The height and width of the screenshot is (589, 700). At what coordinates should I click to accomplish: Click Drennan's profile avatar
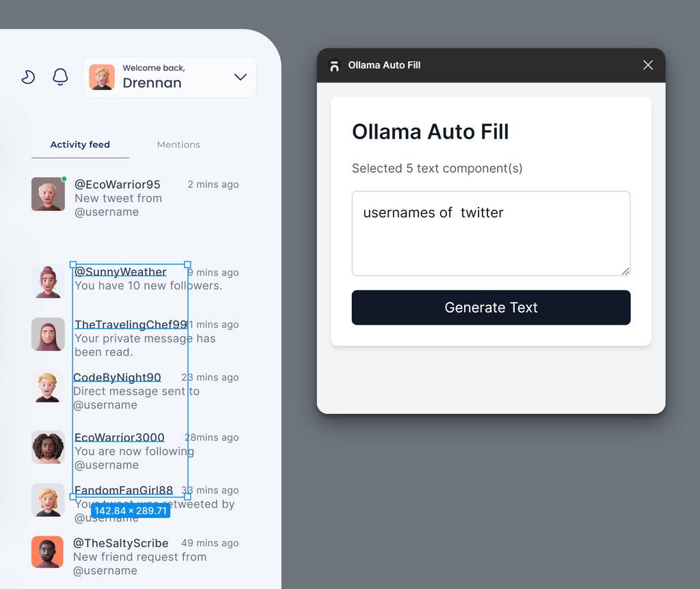pyautogui.click(x=102, y=77)
